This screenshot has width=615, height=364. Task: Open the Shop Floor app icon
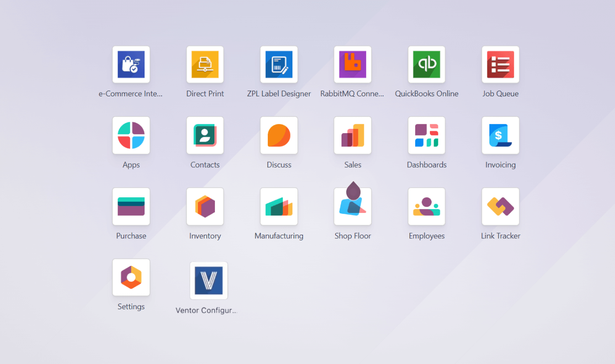point(352,206)
